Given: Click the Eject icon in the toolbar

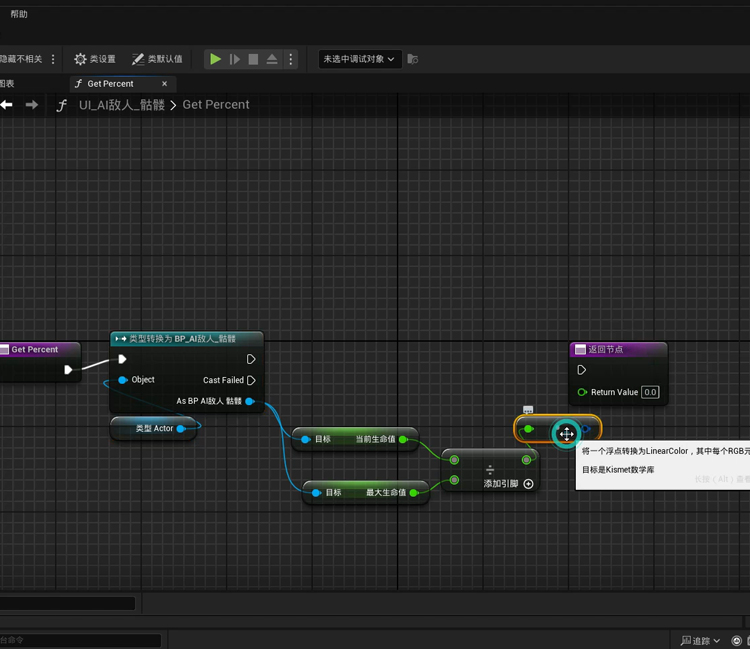Looking at the screenshot, I should (272, 60).
